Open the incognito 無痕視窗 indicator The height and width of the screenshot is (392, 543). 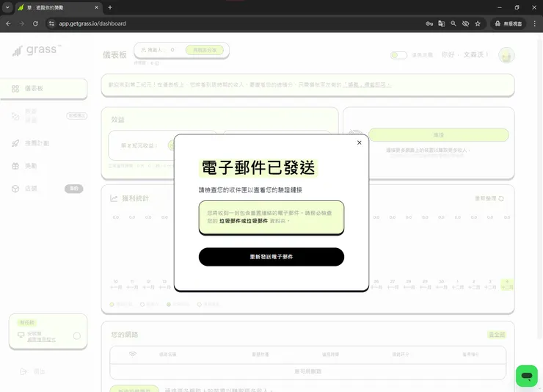[x=508, y=23]
